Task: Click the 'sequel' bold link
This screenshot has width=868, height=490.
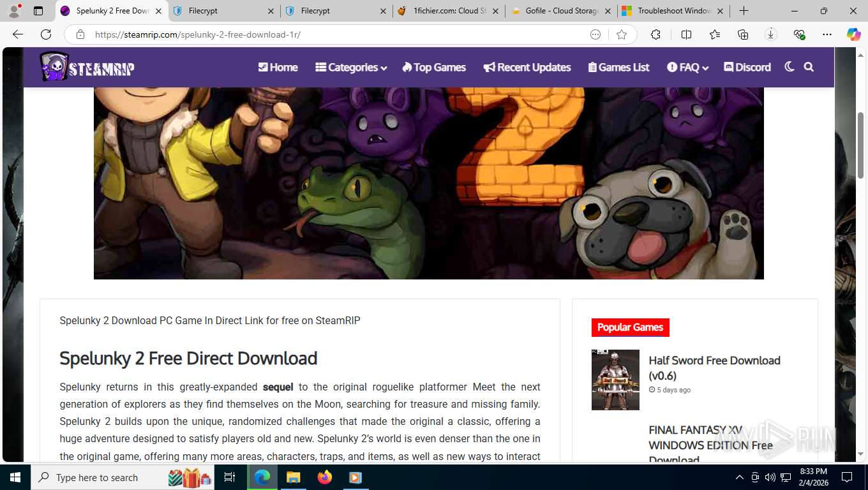Action: [x=278, y=387]
